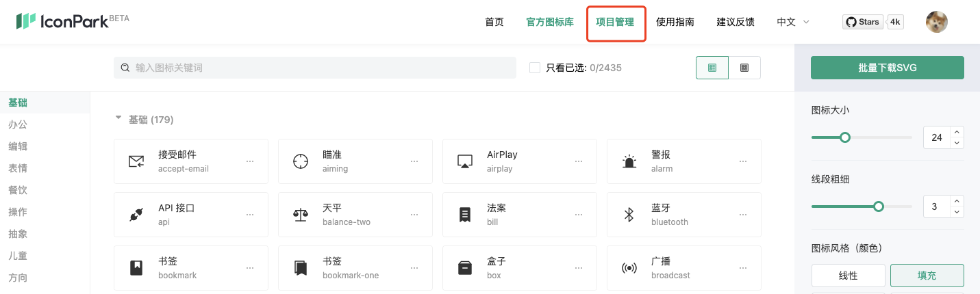
Task: Open more options for bookmark-one
Action: point(414,268)
